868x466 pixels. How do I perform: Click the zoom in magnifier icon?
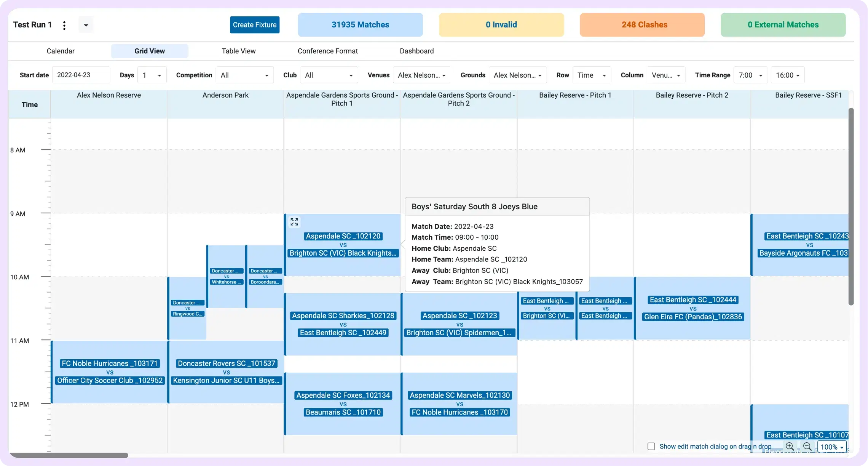click(x=790, y=447)
